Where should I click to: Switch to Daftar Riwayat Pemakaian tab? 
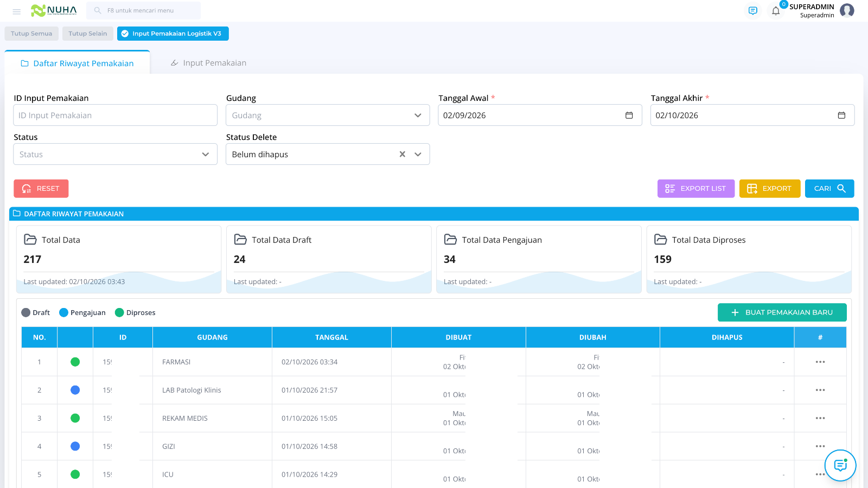(x=77, y=63)
